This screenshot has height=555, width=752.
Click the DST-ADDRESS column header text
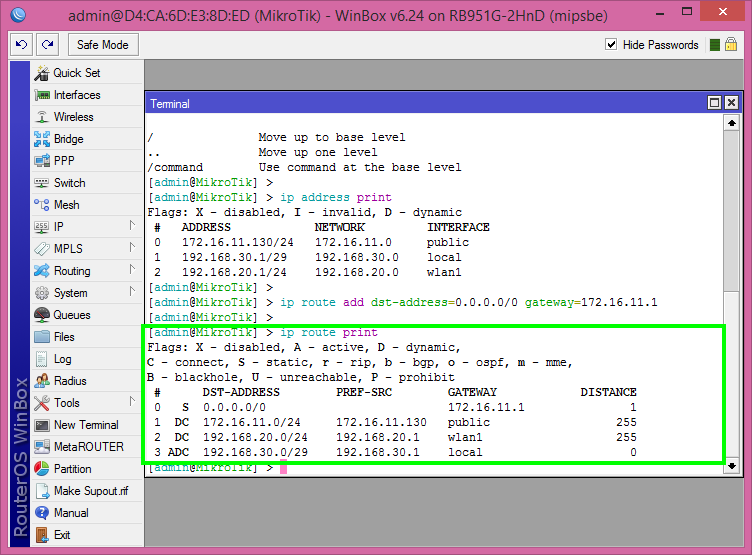coord(241,392)
